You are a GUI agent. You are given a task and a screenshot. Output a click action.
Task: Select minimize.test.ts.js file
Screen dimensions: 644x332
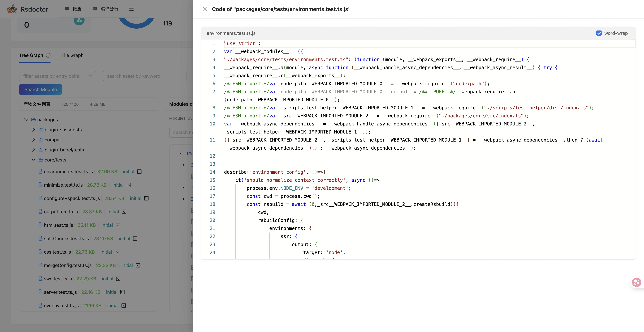(x=63, y=185)
